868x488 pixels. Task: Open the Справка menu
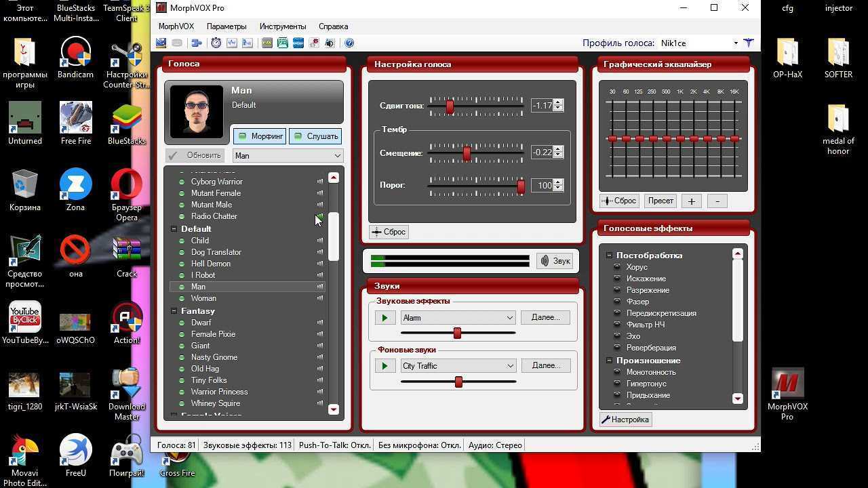click(x=333, y=26)
